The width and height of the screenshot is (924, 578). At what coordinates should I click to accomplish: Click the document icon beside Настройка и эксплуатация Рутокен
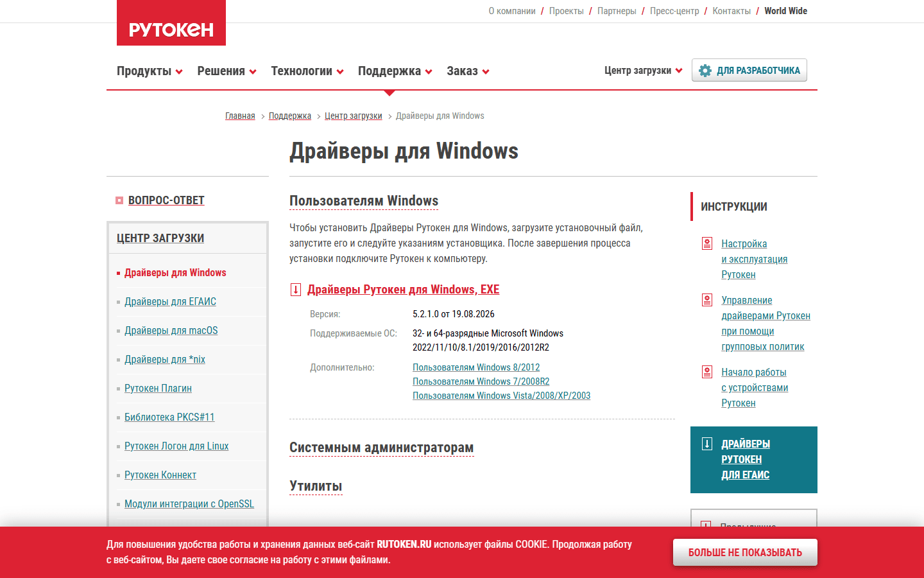(707, 243)
